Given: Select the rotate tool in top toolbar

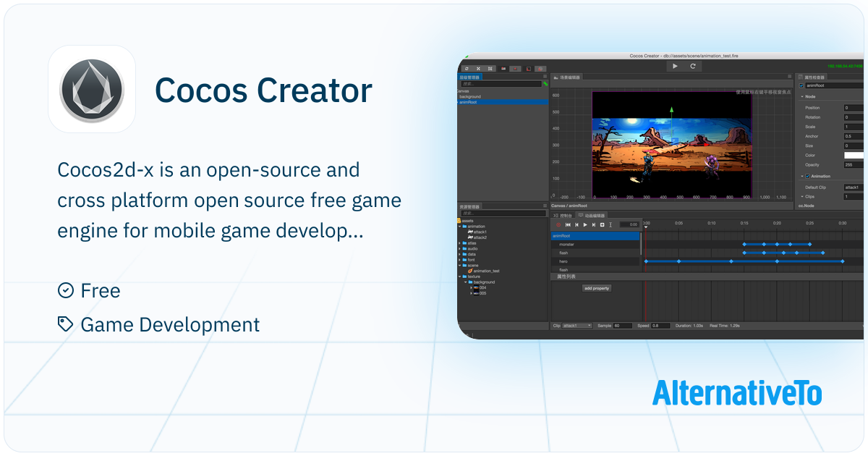Looking at the screenshot, I should pos(467,69).
